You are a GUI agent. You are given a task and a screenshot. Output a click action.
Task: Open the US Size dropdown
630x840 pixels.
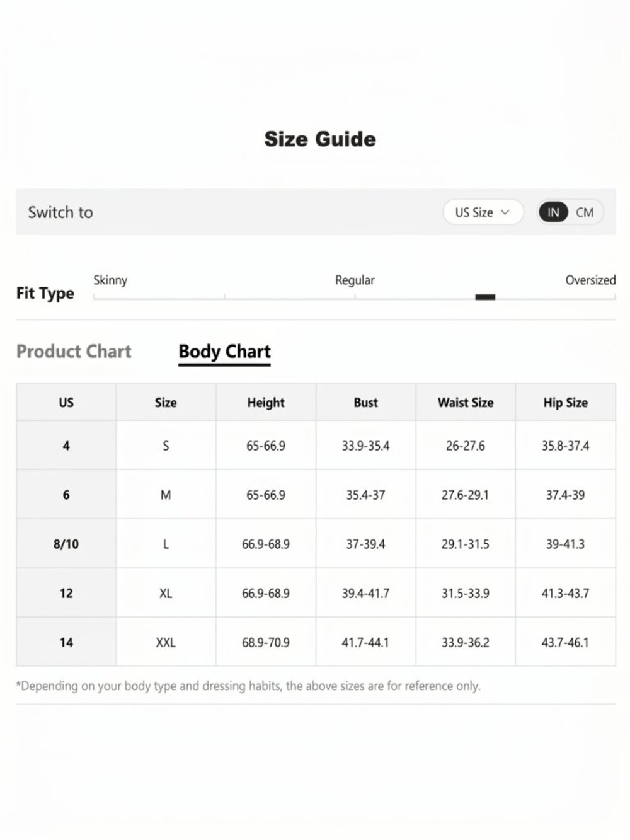point(483,212)
